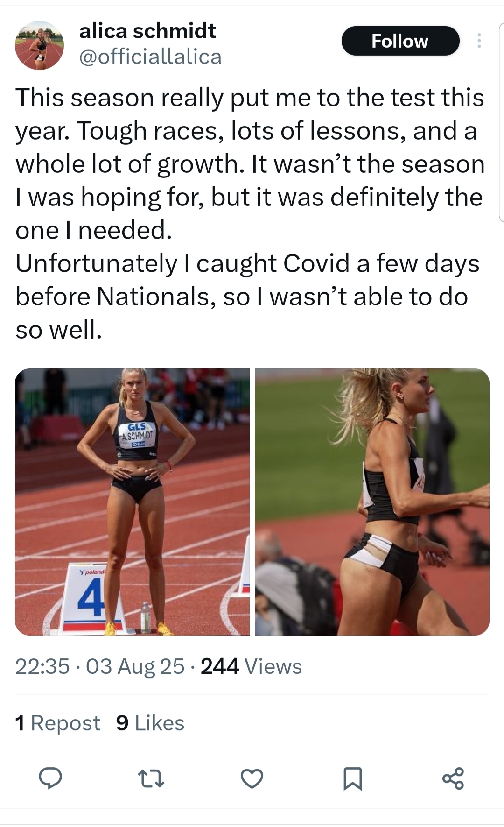Reply to the tweet via comment icon

pos(50,778)
